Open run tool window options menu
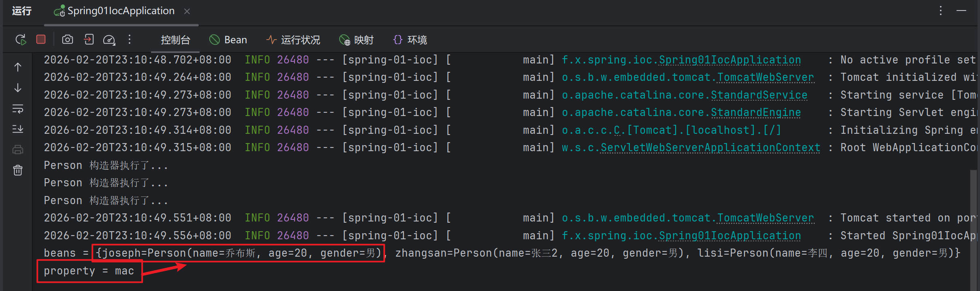 coord(941,11)
